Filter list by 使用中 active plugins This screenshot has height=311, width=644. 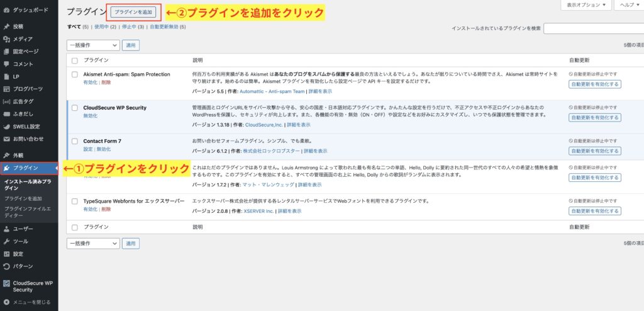coord(104,28)
